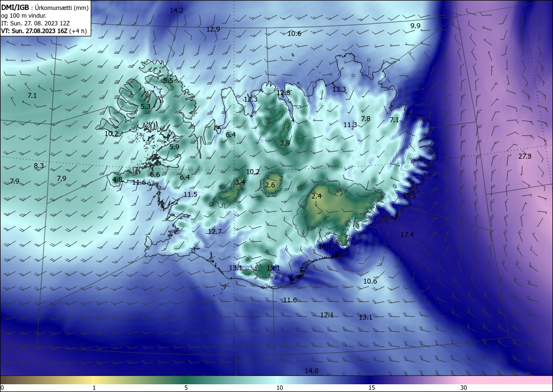Click the 'og 100 m vindur.' legend line

[24, 16]
